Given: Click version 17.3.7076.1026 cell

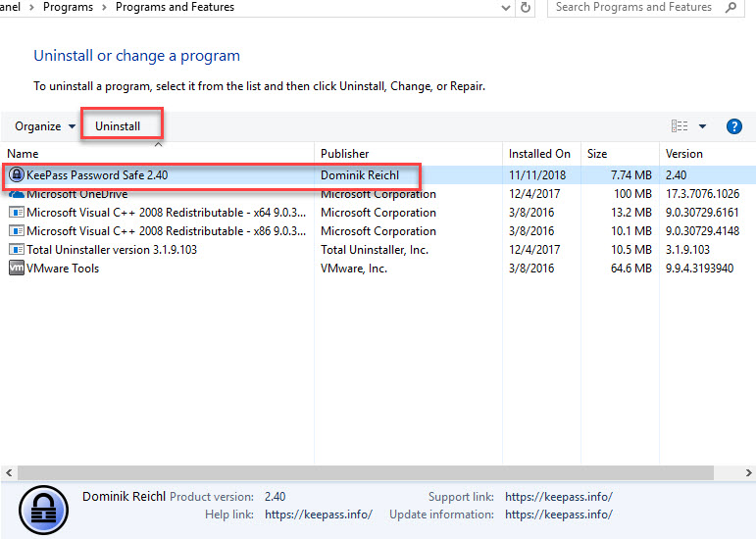Looking at the screenshot, I should click(702, 194).
